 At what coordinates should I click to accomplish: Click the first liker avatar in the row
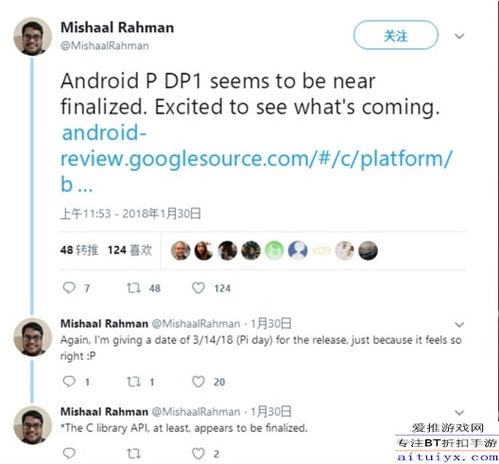point(180,250)
